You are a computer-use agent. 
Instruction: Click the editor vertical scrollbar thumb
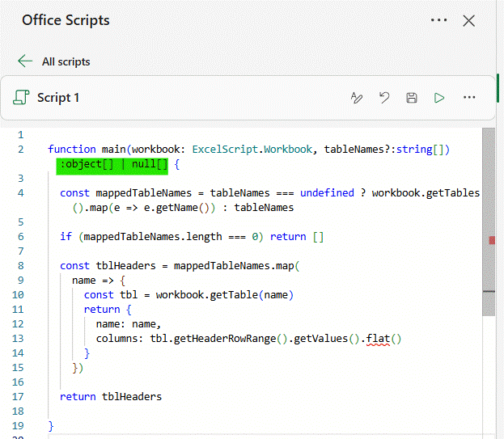pyautogui.click(x=489, y=222)
